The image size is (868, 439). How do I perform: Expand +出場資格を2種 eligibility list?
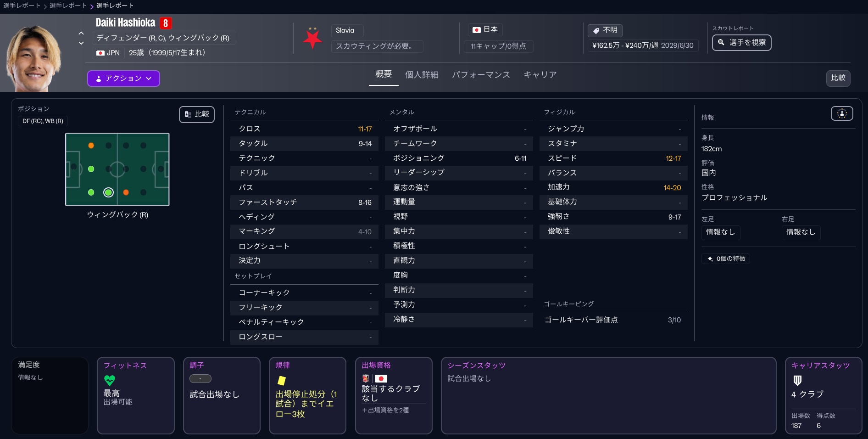click(385, 410)
